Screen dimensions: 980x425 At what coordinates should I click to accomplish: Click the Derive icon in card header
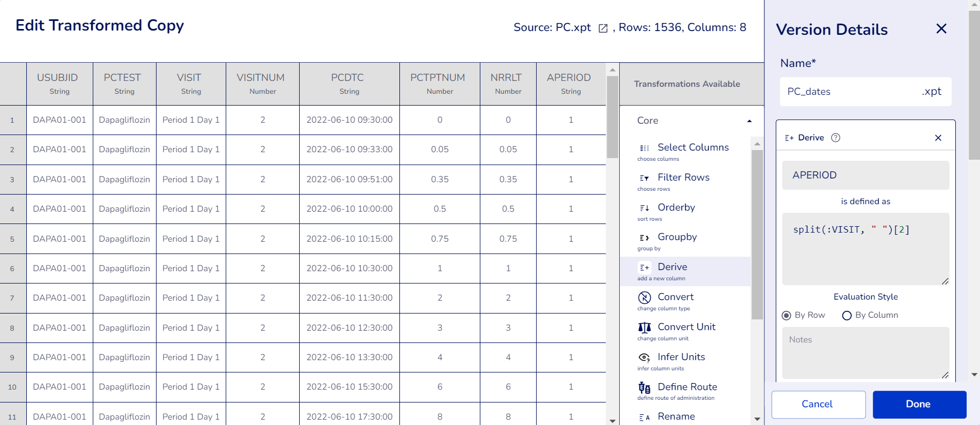click(789, 138)
